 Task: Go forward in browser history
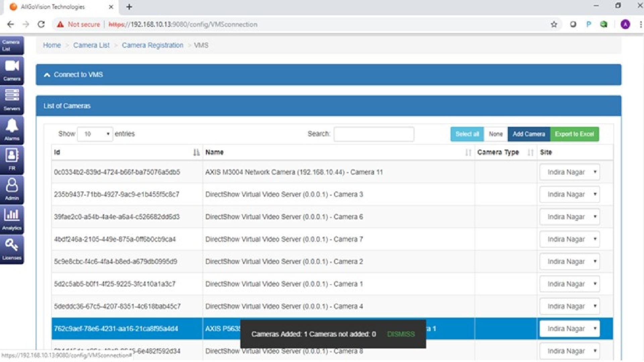point(26,24)
